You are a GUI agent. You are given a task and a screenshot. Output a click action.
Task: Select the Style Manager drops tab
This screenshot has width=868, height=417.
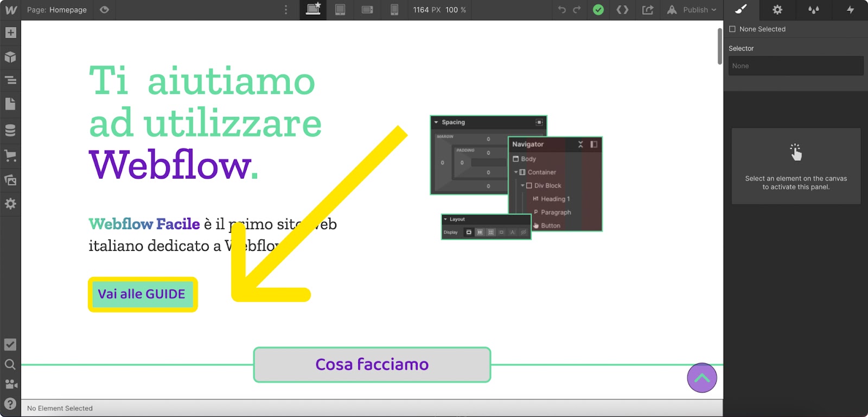tap(814, 10)
